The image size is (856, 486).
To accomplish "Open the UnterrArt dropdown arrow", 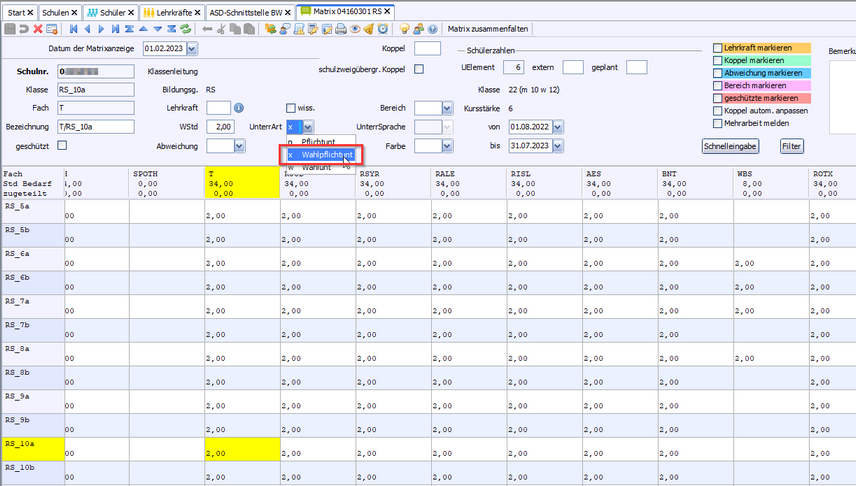I will pos(308,127).
